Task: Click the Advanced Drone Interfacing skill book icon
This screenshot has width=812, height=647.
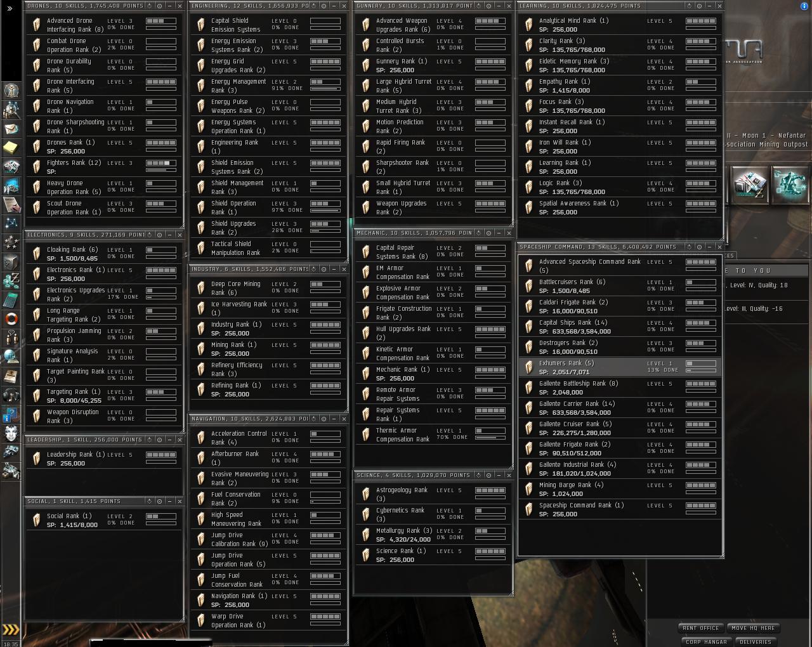Action: point(37,25)
